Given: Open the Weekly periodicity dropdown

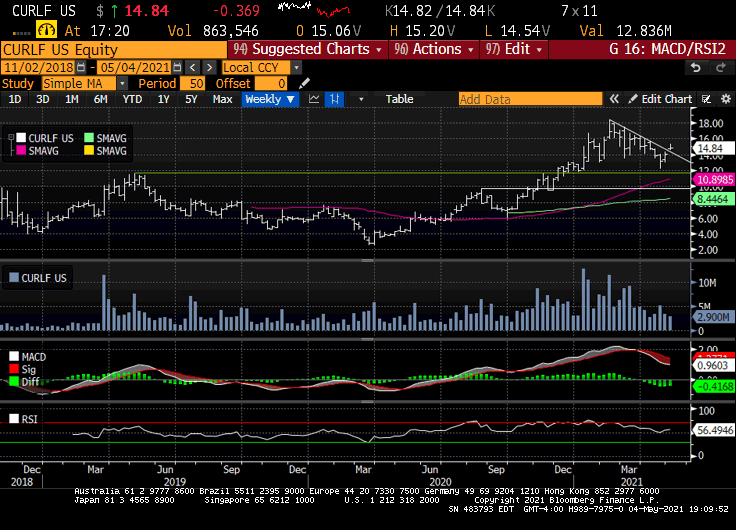Looking at the screenshot, I should point(270,99).
